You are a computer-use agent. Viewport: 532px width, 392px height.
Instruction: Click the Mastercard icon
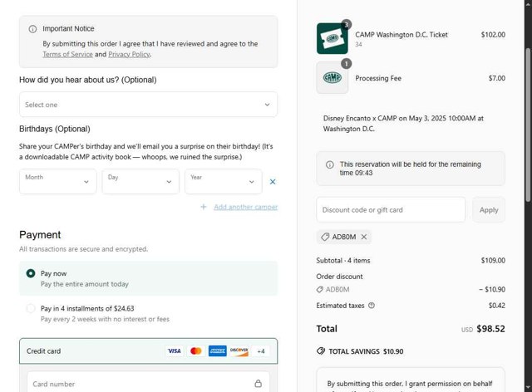click(x=196, y=351)
